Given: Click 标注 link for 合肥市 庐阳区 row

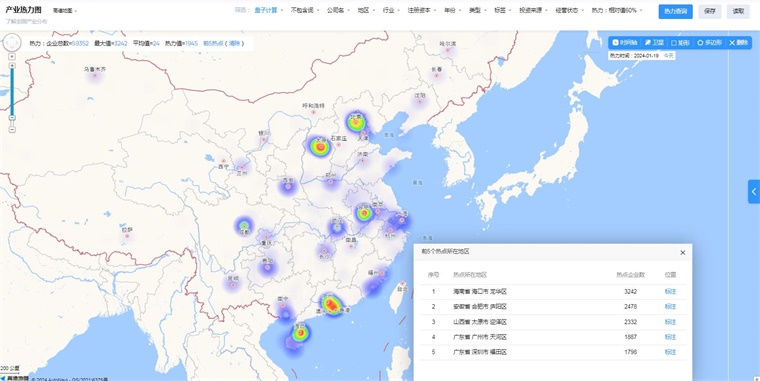Looking at the screenshot, I should 670,306.
